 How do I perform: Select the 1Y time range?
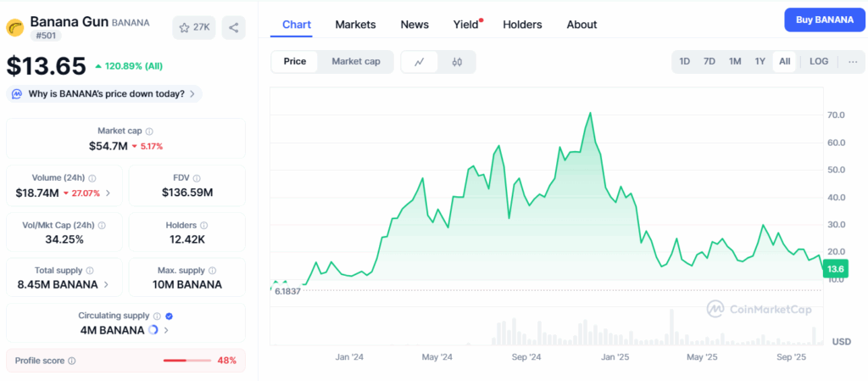tap(759, 61)
